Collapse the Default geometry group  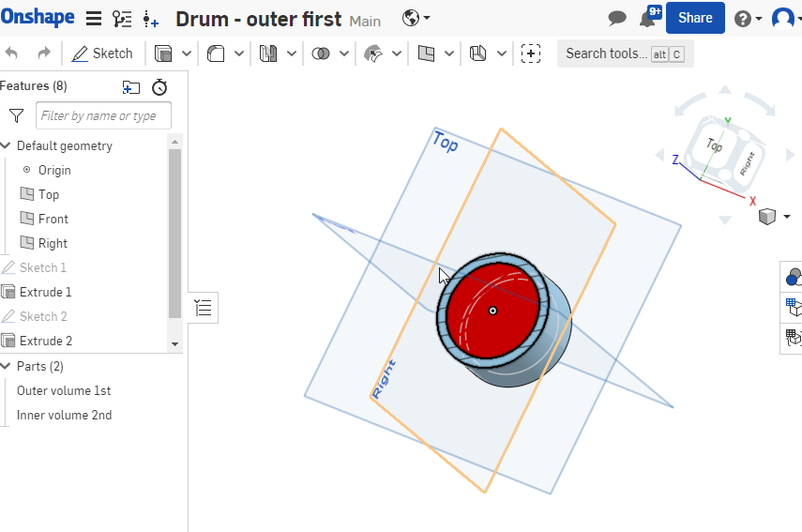tap(7, 145)
